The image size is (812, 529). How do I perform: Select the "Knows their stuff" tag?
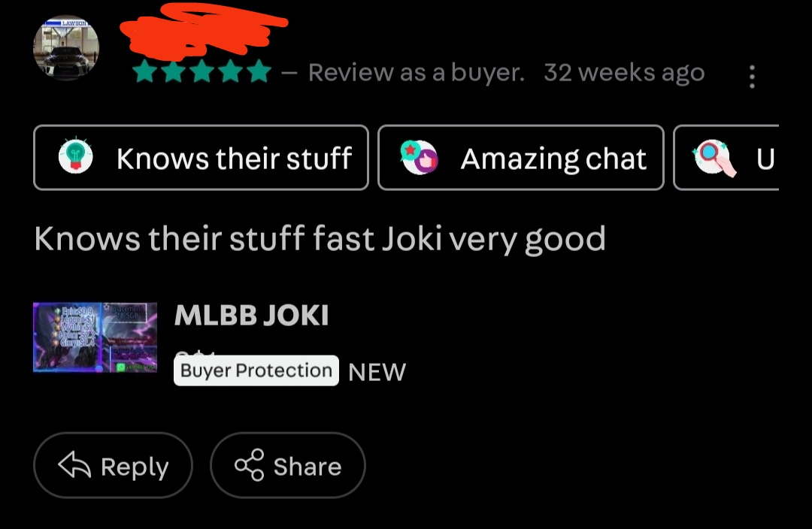pyautogui.click(x=201, y=158)
